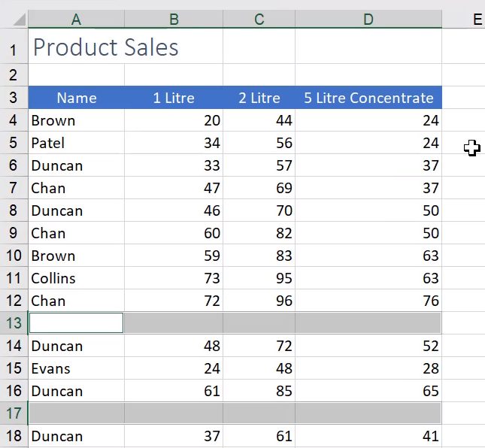Click empty cell B13 in highlighted row
The height and width of the screenshot is (448, 485).
174,323
